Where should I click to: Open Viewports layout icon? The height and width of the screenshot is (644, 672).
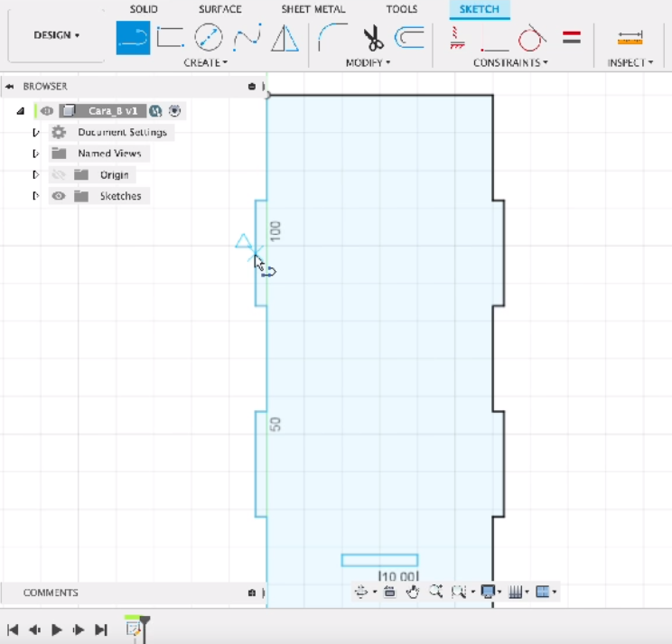pyautogui.click(x=543, y=592)
